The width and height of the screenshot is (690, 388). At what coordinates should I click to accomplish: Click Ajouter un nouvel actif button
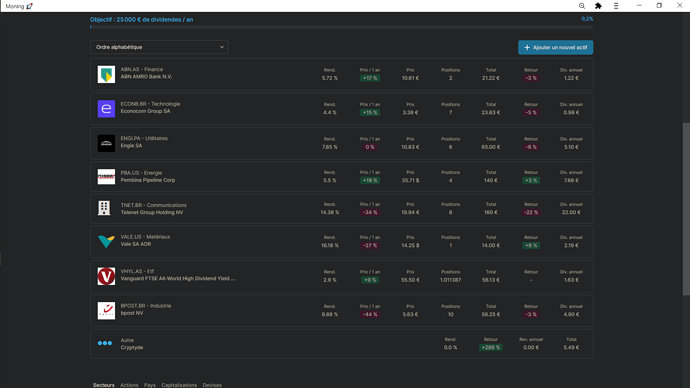(555, 48)
